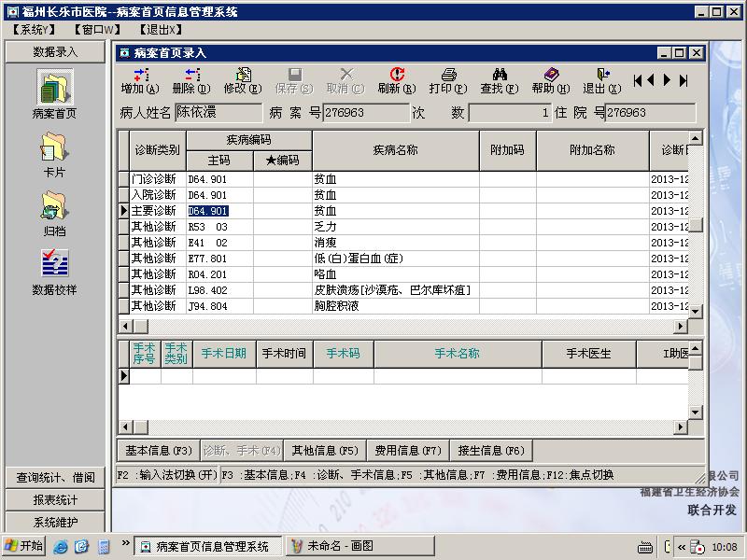Screen dimensions: 747x560
Task: Click surgery table vertical scroll down arrow
Action: point(696,412)
